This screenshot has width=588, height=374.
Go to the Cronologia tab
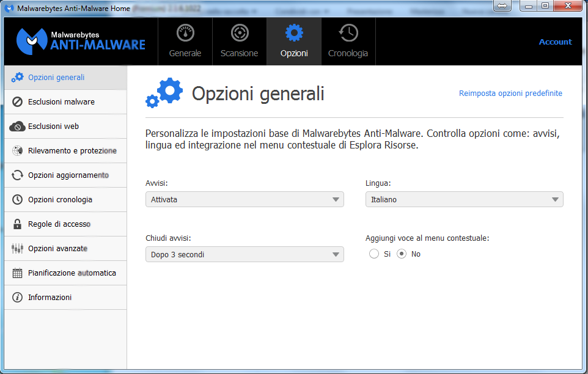pyautogui.click(x=348, y=41)
